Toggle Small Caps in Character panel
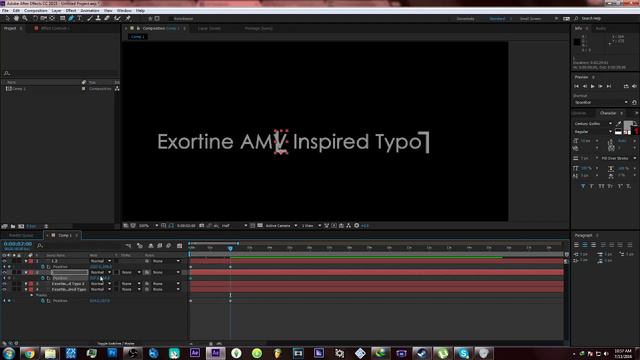Screen dimensions: 640x360 point(610,186)
